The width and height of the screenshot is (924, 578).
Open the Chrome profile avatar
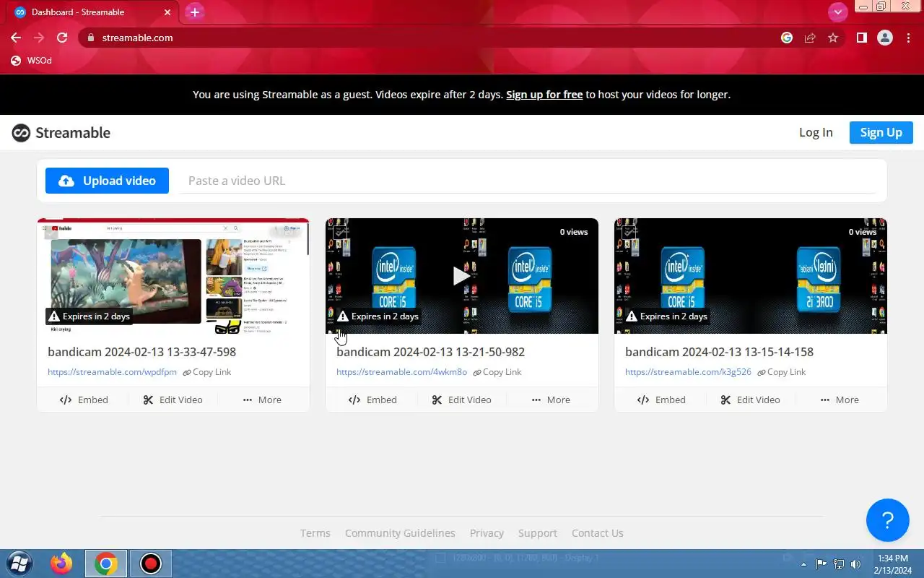pyautogui.click(x=885, y=38)
